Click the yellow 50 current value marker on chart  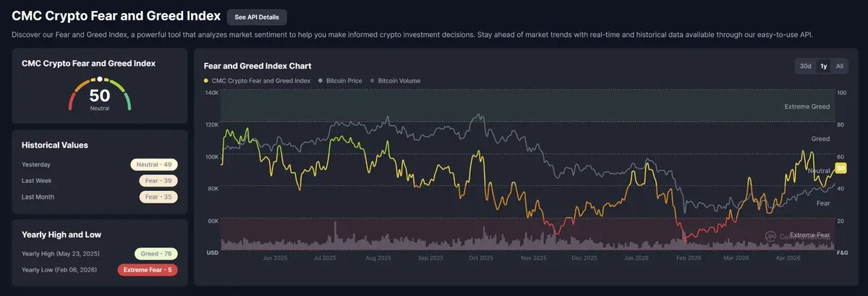[x=841, y=169]
